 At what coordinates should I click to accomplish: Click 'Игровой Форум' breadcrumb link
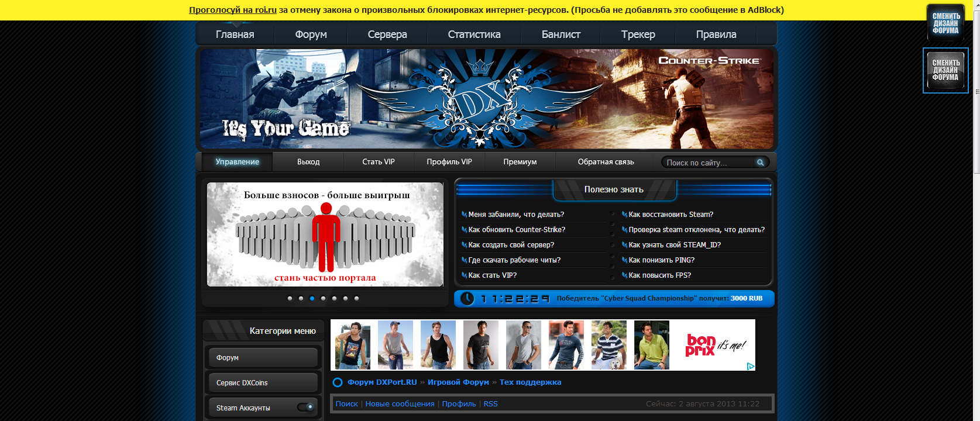[458, 382]
